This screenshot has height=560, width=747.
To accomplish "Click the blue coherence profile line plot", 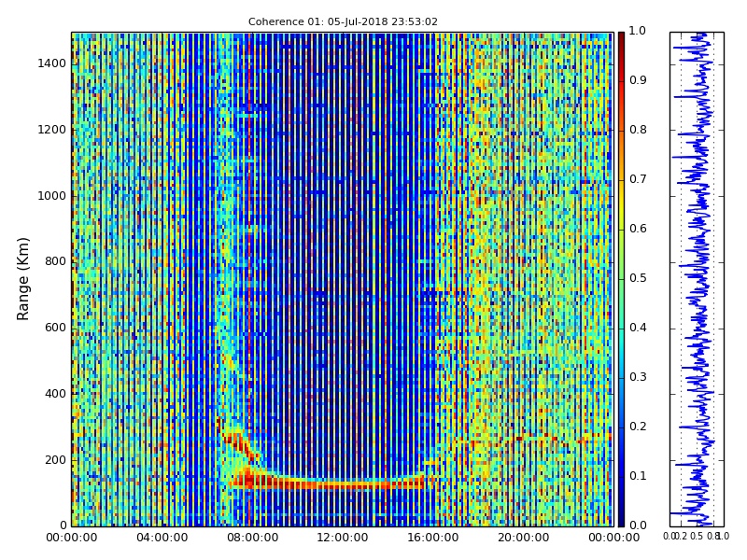I will 697,279.
